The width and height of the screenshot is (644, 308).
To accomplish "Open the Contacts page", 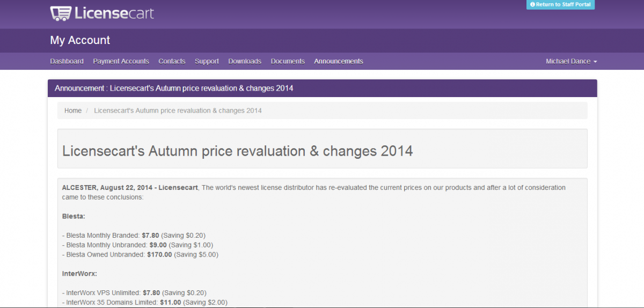I will tap(172, 61).
